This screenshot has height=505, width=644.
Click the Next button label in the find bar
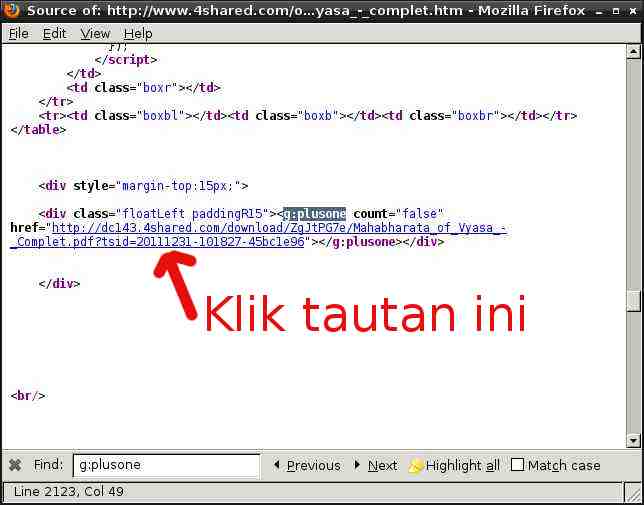[x=382, y=465]
